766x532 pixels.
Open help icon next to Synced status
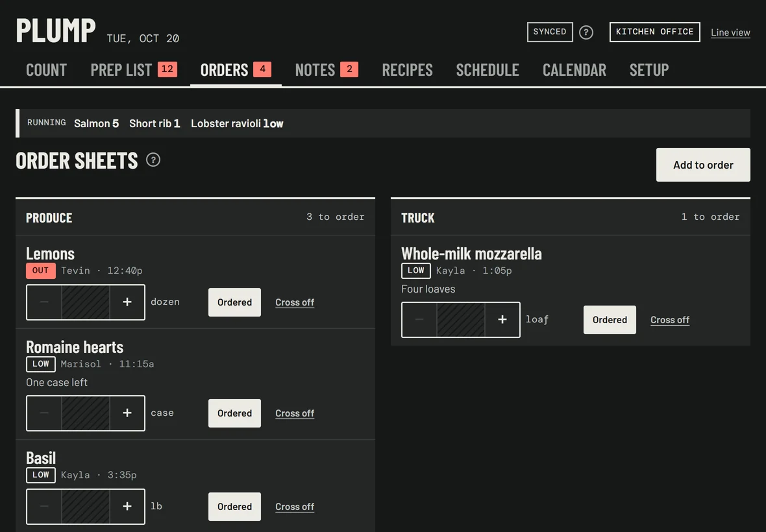(x=586, y=32)
